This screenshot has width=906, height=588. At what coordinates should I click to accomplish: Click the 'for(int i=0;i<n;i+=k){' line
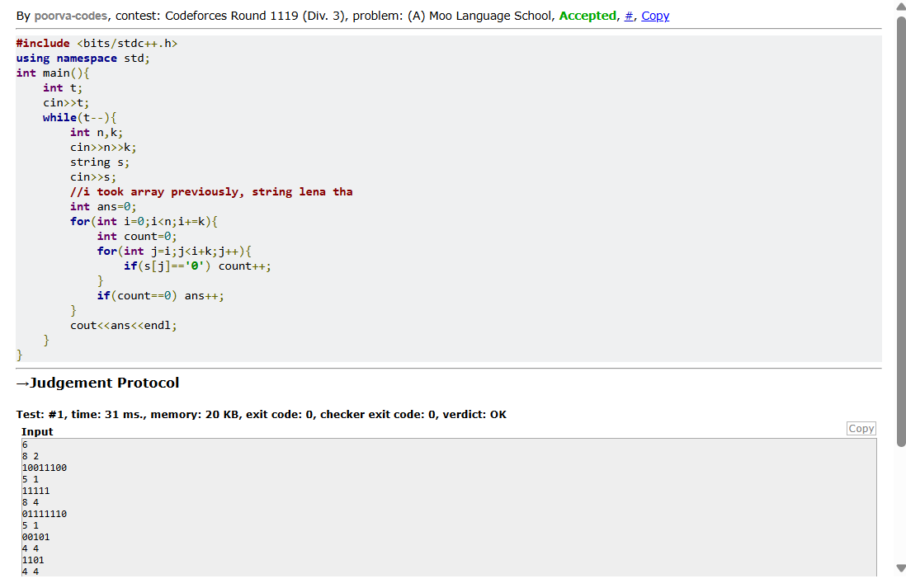pyautogui.click(x=144, y=222)
